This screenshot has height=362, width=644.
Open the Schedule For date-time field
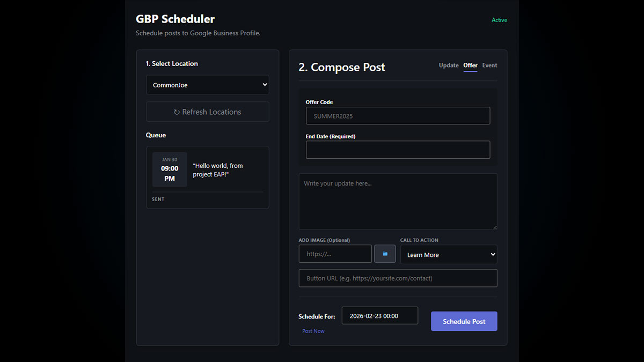(x=379, y=316)
